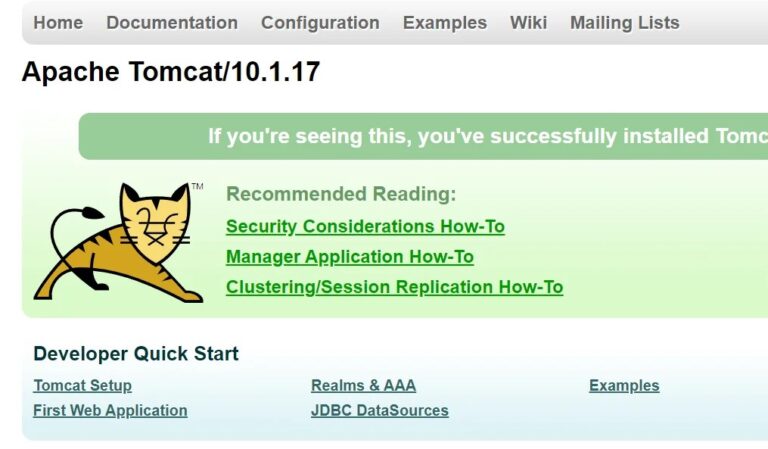Open the JDBC DataSources link
768x449 pixels.
pos(380,410)
